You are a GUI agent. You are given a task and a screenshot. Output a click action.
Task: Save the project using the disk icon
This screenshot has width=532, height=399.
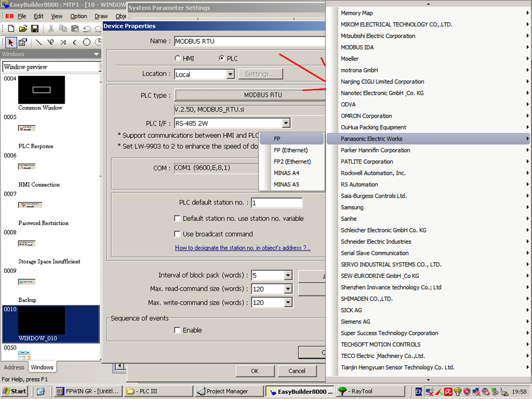click(34, 28)
